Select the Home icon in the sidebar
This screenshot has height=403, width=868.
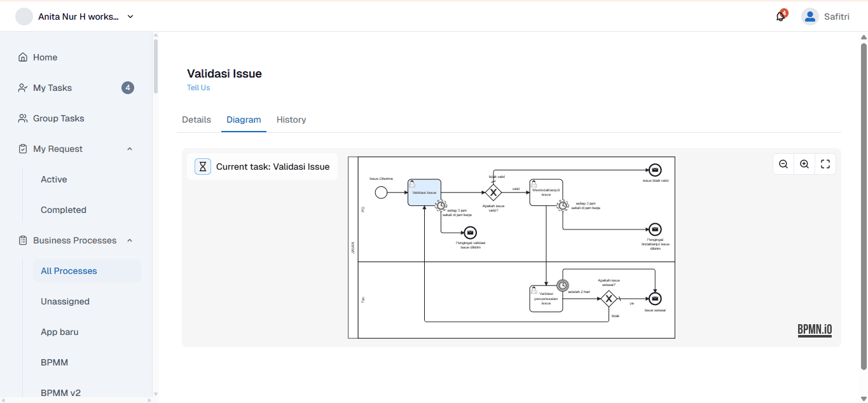pyautogui.click(x=22, y=57)
